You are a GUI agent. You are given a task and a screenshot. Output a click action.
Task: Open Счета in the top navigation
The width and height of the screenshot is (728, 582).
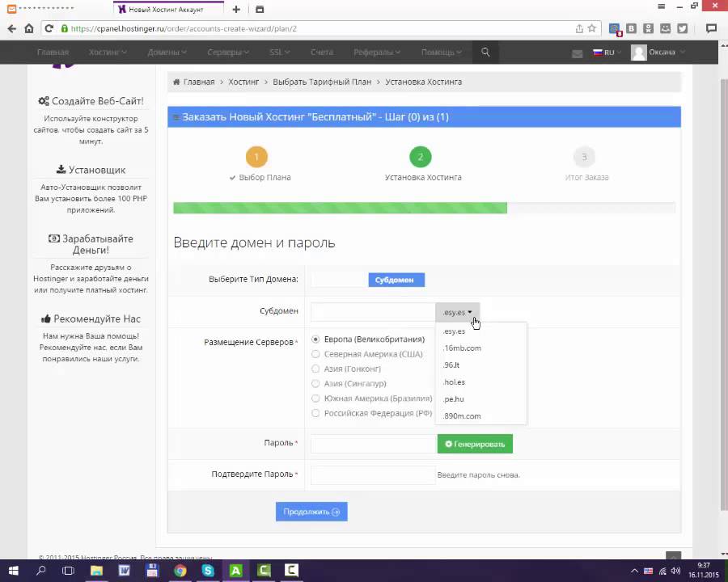tap(322, 52)
